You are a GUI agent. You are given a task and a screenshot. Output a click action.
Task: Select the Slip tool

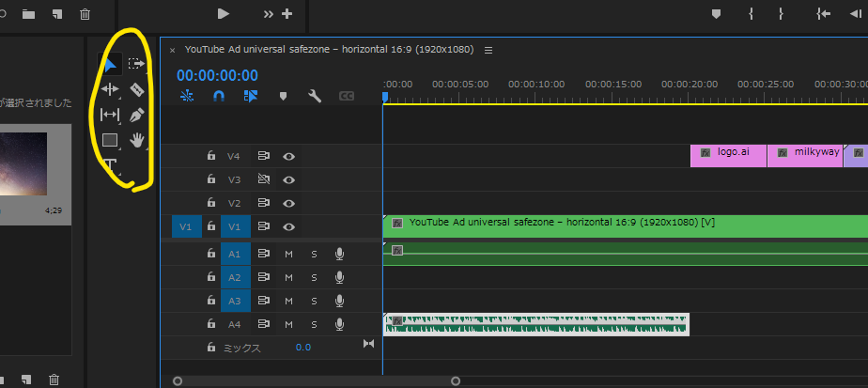pyautogui.click(x=110, y=115)
